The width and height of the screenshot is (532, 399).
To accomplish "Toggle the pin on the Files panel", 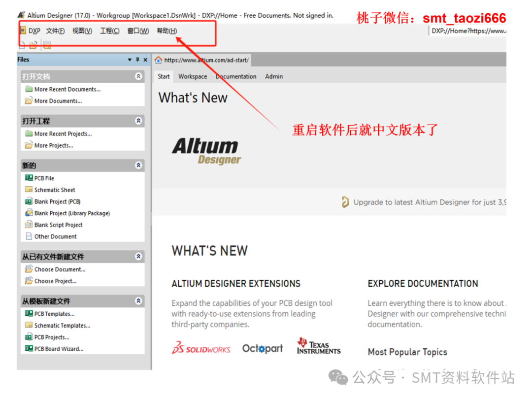I will 137,59.
